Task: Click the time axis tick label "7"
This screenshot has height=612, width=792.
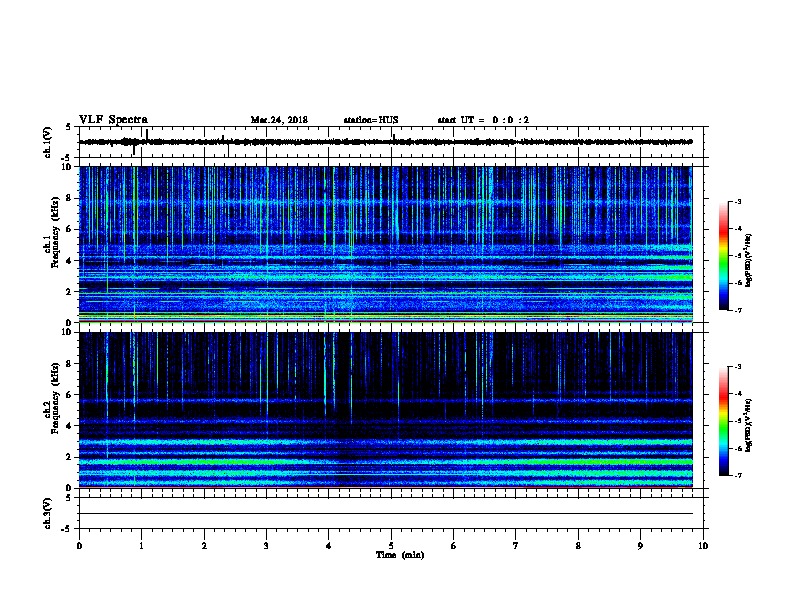Action: (x=516, y=545)
